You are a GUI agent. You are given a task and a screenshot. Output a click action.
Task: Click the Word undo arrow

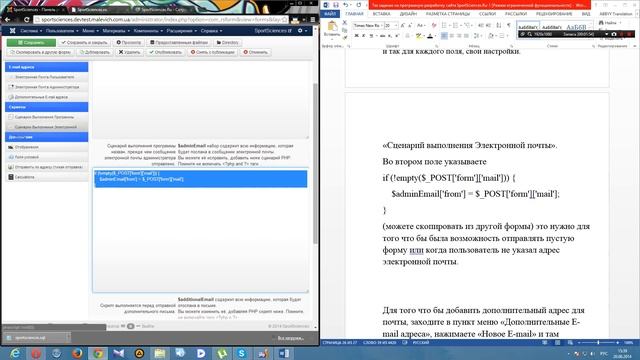(x=346, y=4)
